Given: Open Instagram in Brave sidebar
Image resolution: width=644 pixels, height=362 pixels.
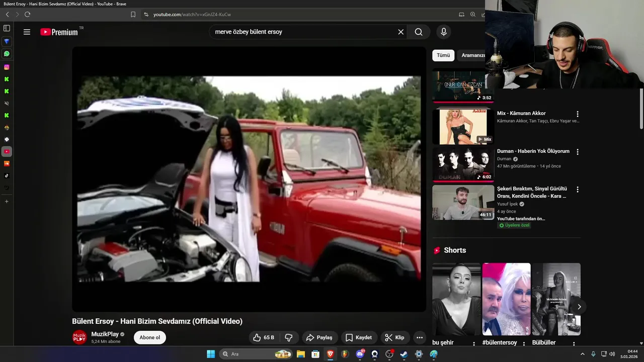Looking at the screenshot, I should [7, 67].
